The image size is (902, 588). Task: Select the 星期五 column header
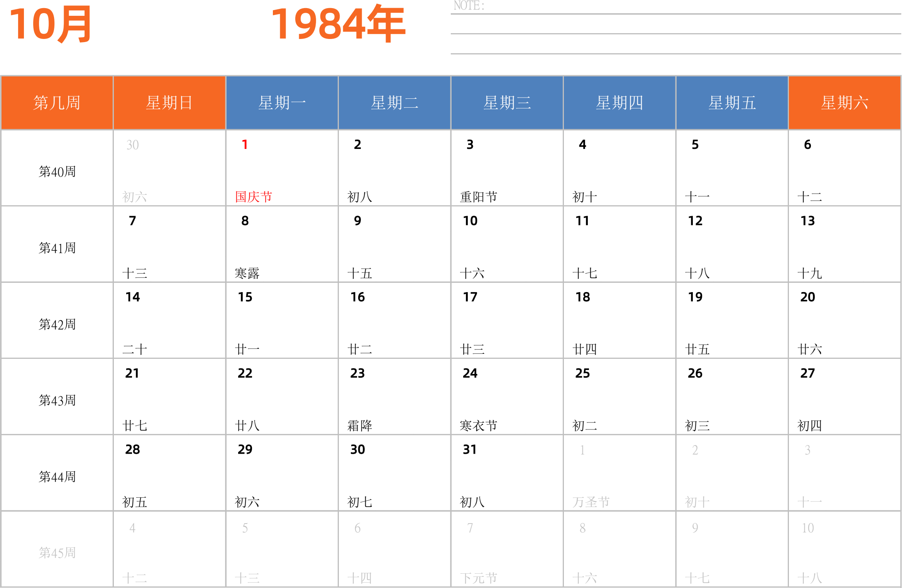[x=732, y=103]
